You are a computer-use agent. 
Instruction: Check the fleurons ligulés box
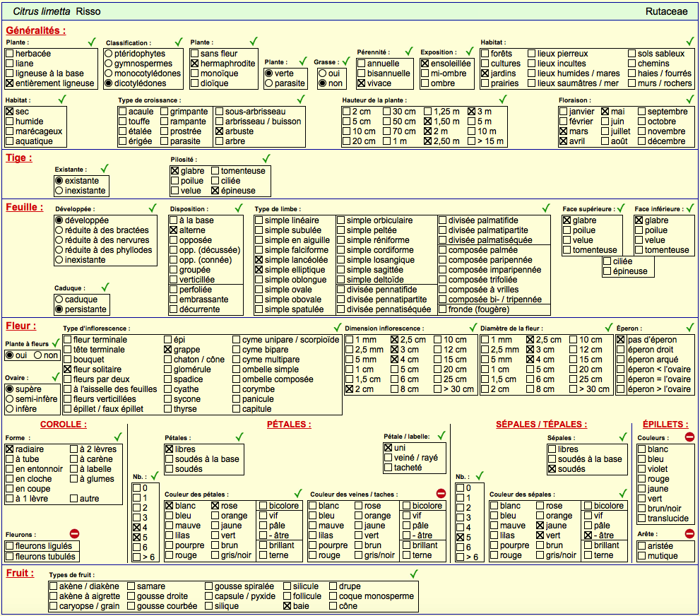coord(10,545)
